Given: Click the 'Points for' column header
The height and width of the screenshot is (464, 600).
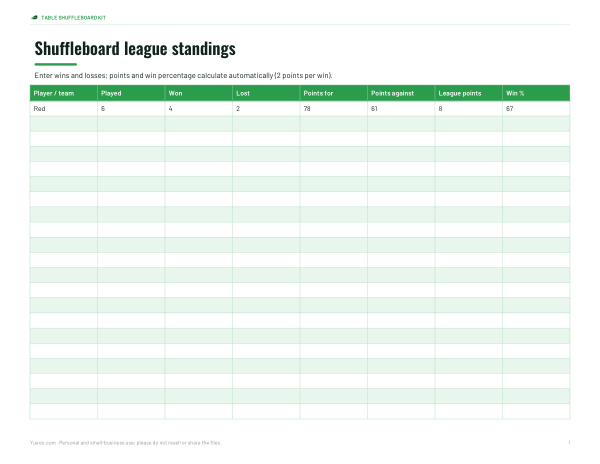Looking at the screenshot, I should click(334, 93).
